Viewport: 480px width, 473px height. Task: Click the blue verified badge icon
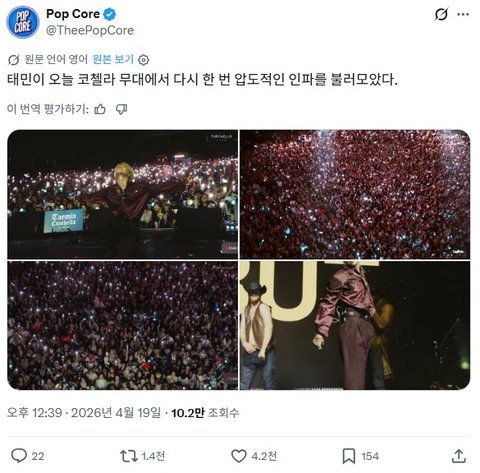point(109,14)
